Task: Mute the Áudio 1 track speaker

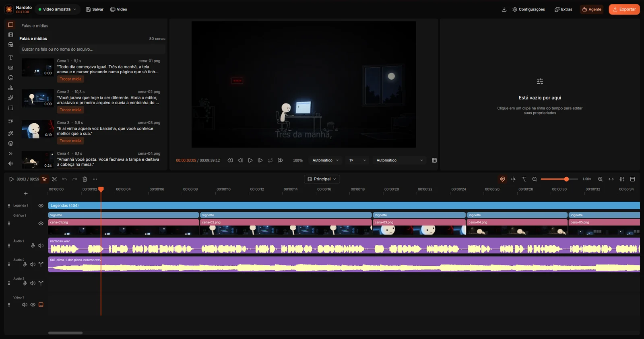Action: click(41, 246)
